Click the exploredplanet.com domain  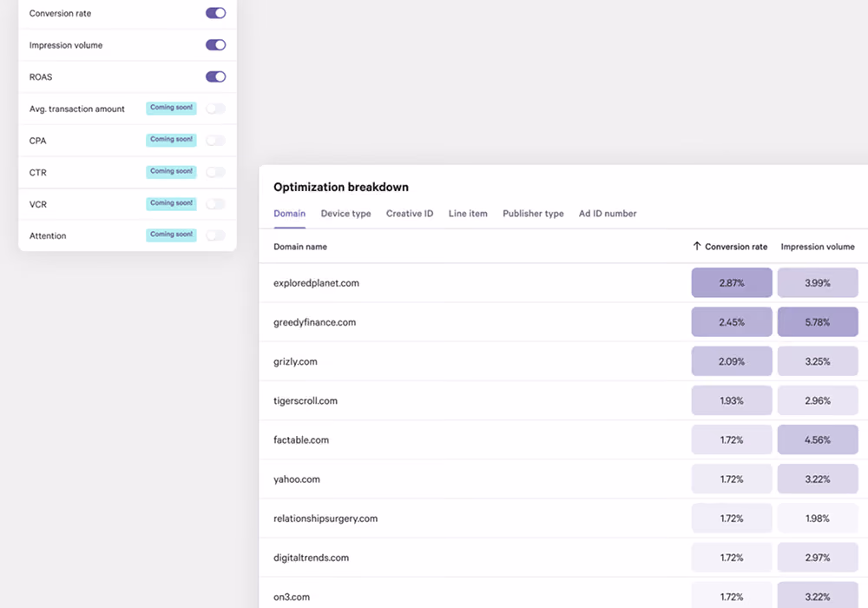click(316, 283)
